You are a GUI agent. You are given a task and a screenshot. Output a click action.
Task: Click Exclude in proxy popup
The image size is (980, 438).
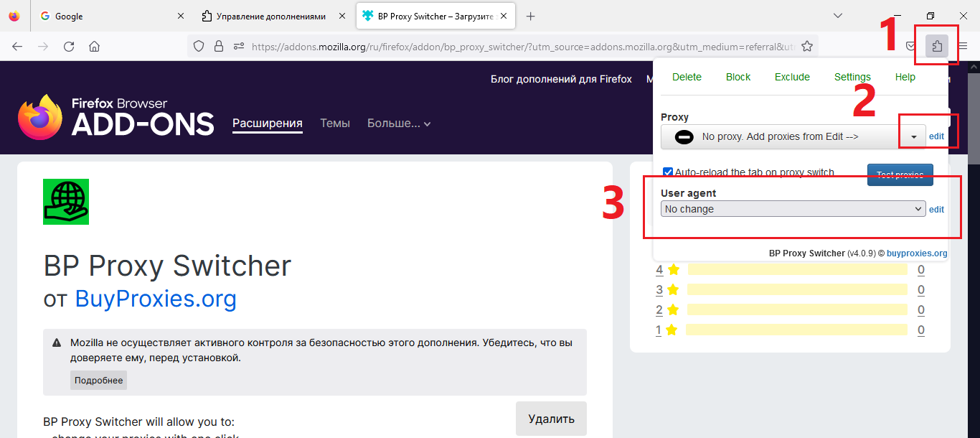pyautogui.click(x=792, y=77)
